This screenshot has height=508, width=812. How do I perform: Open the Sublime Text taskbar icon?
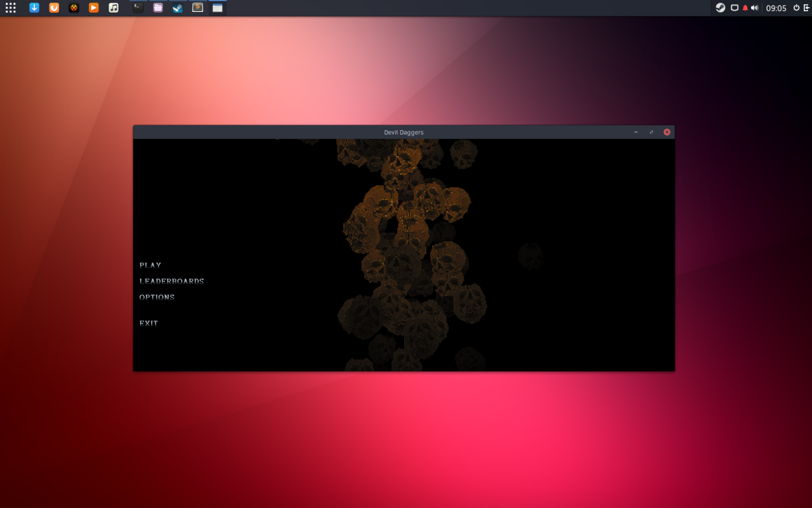coord(198,8)
